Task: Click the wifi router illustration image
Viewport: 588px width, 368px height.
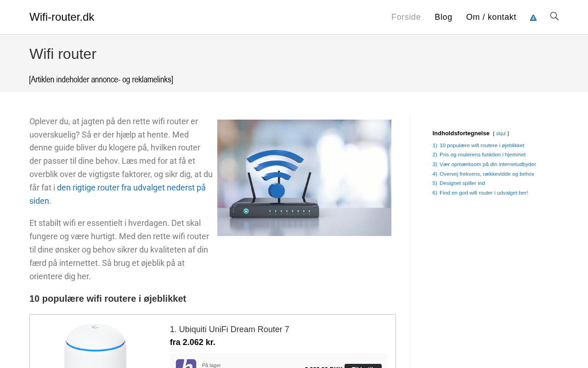Action: (x=304, y=178)
